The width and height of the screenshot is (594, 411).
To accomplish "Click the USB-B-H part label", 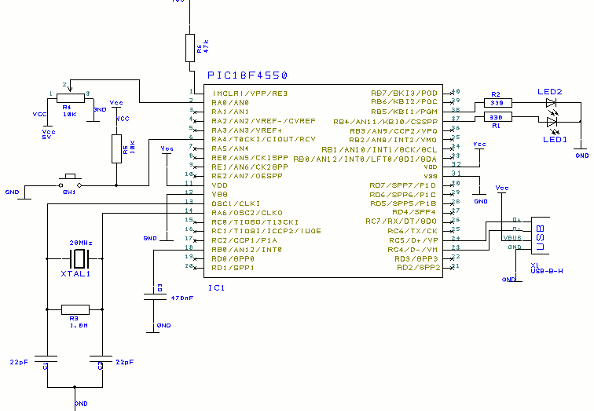I will [x=547, y=271].
